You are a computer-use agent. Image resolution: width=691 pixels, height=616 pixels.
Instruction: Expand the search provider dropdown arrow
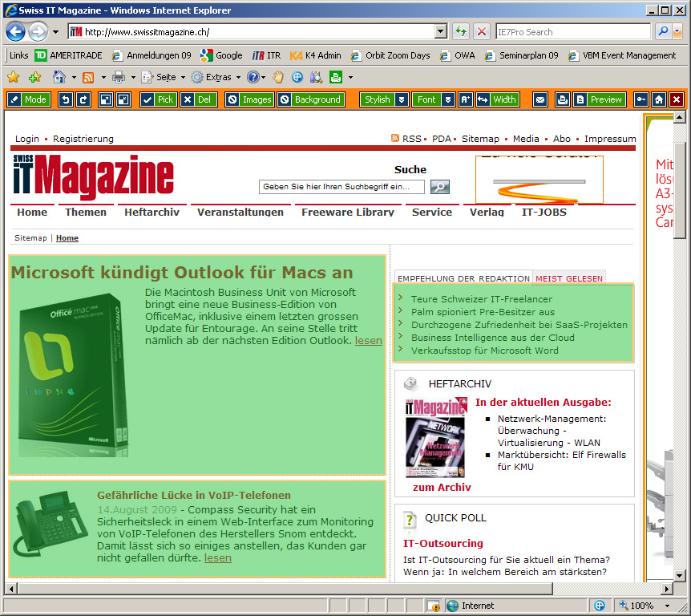pos(677,32)
